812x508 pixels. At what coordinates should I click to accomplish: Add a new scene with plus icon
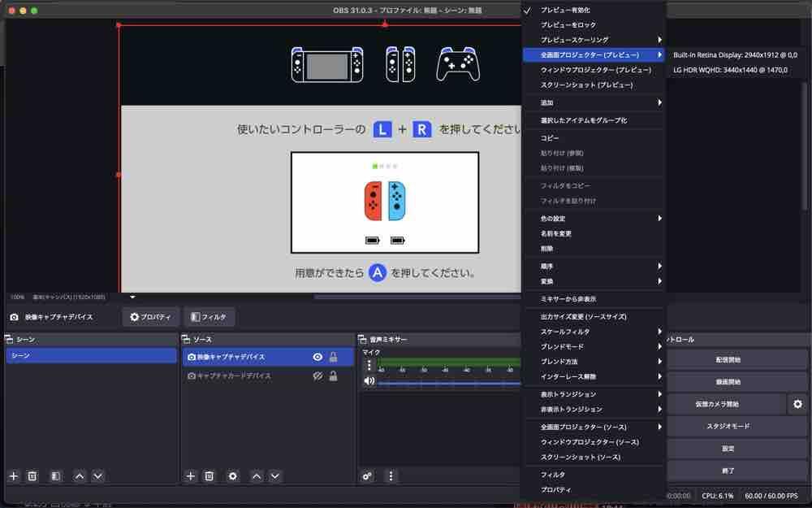14,475
